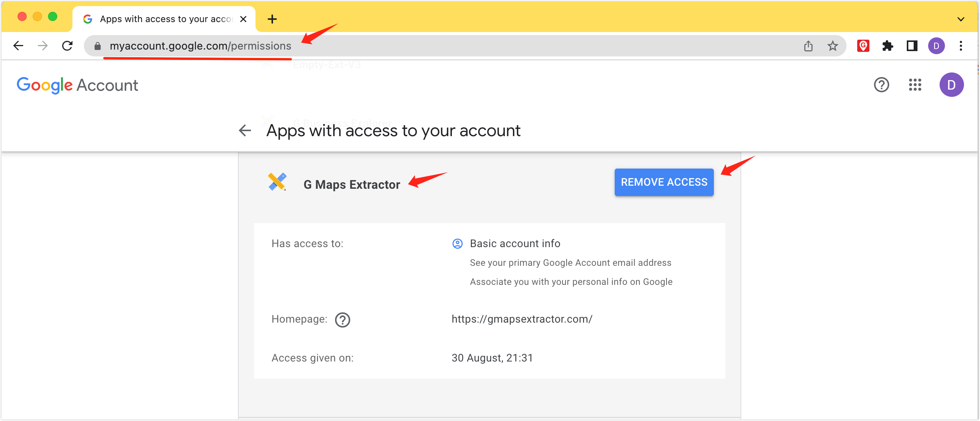
Task: View site info via lock icon
Action: pos(98,46)
